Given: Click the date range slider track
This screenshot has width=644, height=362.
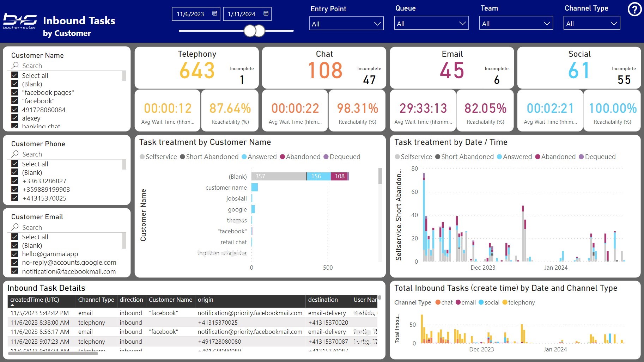Looking at the screenshot, I should tap(236, 31).
